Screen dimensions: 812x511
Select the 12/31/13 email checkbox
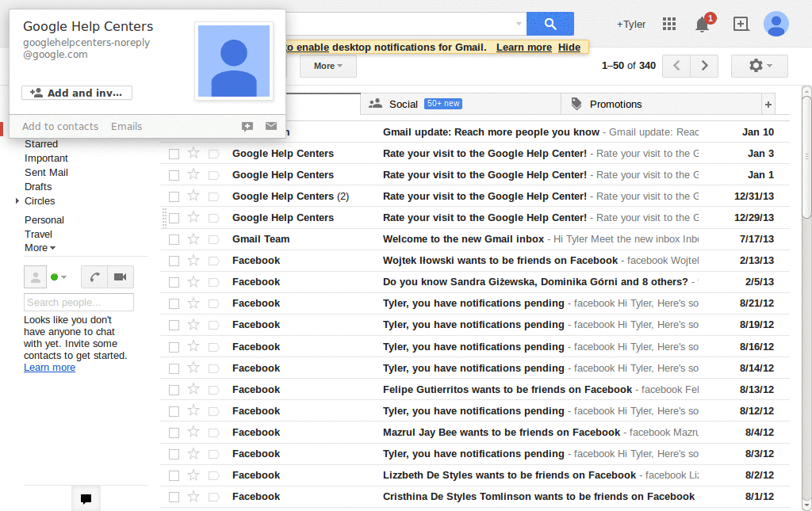174,197
